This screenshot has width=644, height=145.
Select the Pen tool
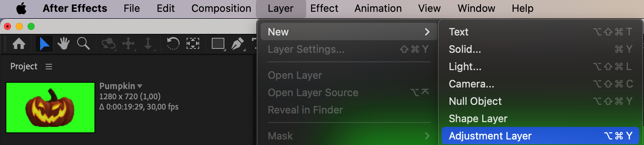coord(238,43)
